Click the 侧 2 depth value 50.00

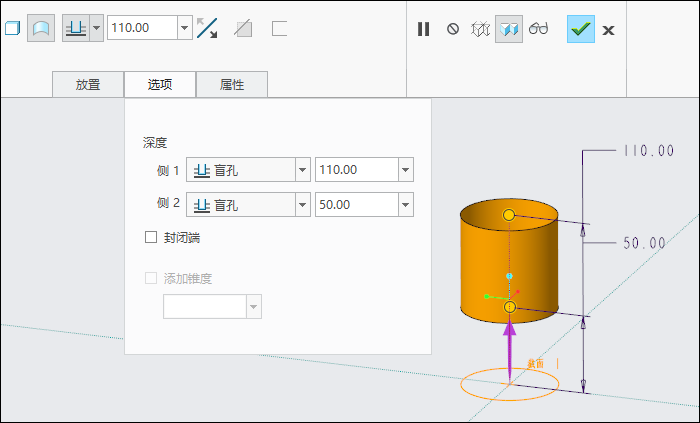357,205
